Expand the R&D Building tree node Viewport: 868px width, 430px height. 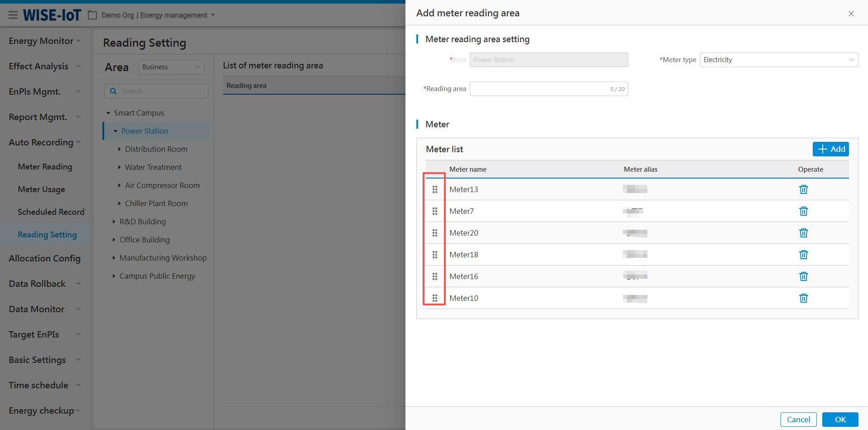tap(114, 222)
